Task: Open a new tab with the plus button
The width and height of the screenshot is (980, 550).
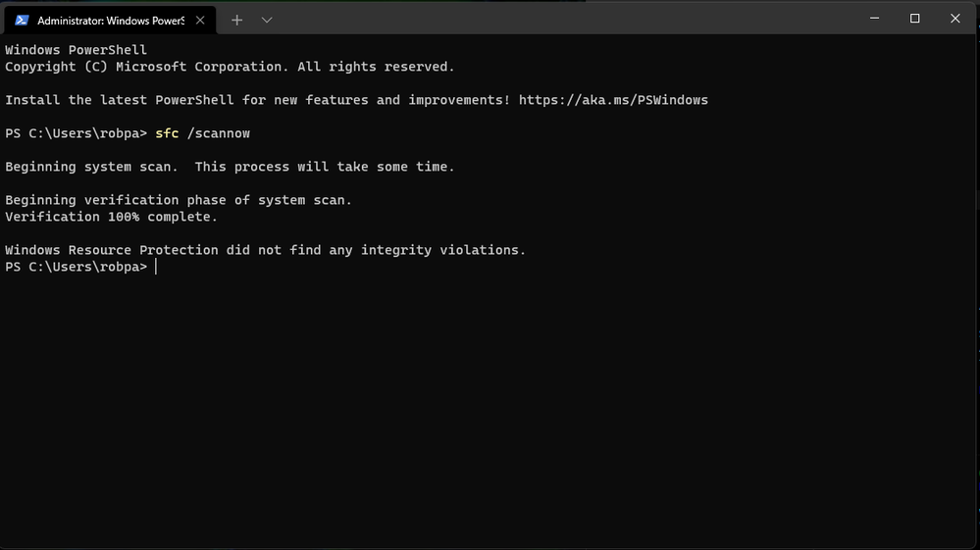Action: 236,20
